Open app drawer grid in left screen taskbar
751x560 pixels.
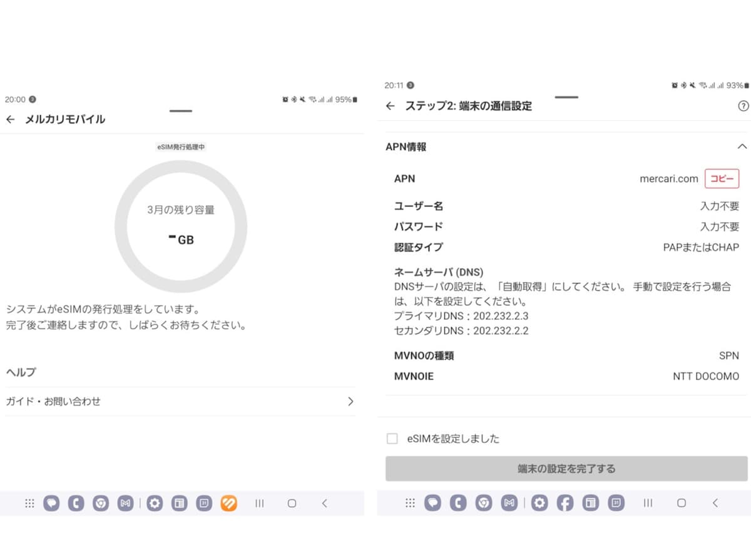29,503
